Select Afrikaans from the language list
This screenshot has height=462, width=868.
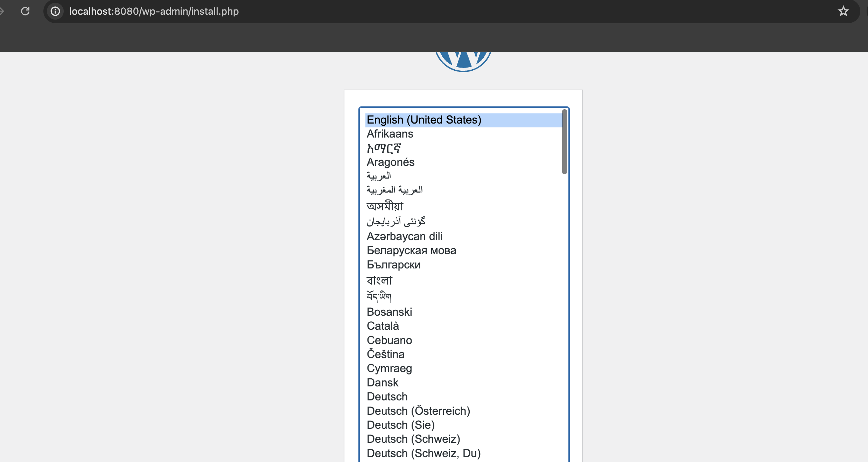(390, 134)
